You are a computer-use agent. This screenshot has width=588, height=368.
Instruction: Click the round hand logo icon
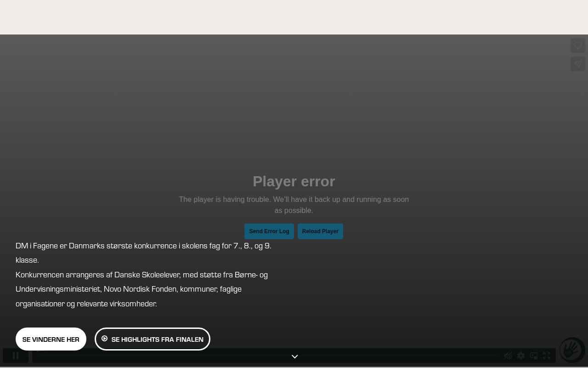tap(572, 350)
